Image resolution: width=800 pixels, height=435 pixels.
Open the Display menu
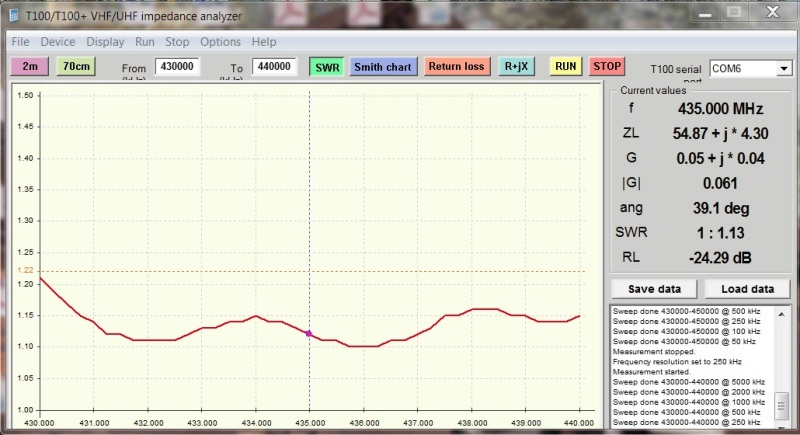click(105, 42)
